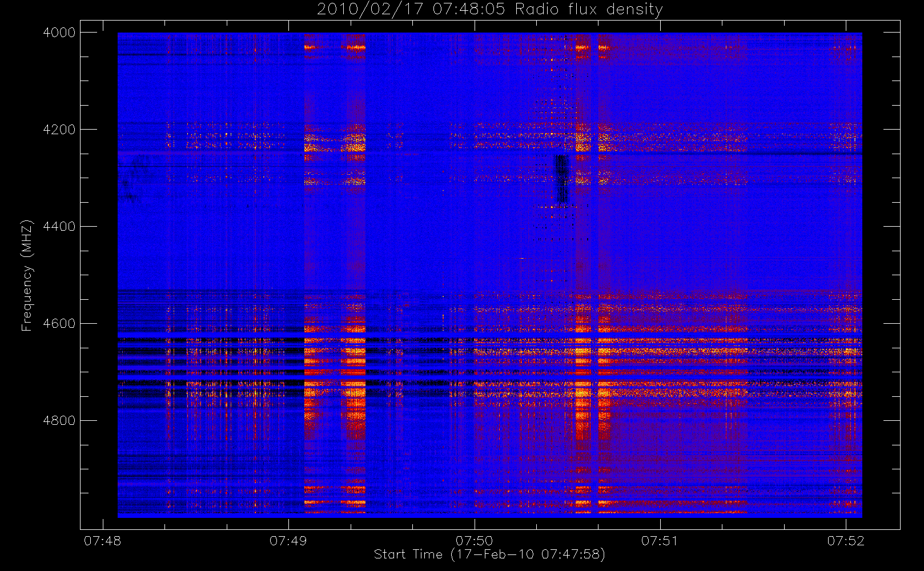Select the 4000 frequency tick label
Image resolution: width=924 pixels, height=571 pixels.
59,33
